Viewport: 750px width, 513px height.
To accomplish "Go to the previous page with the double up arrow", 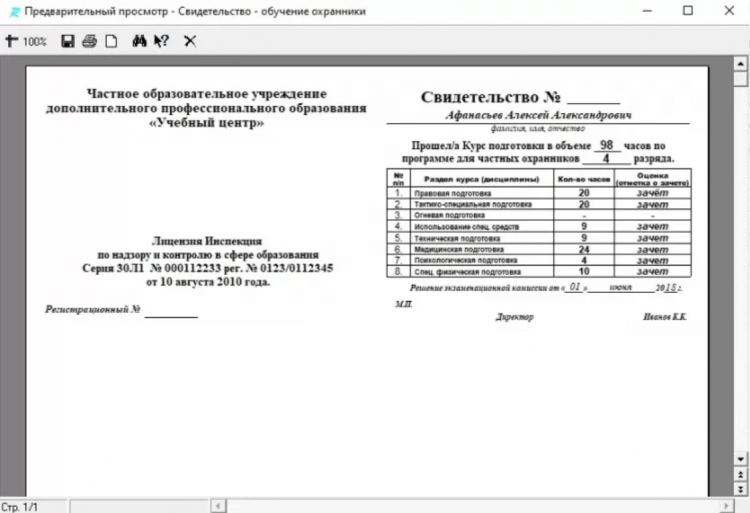I will click(x=740, y=474).
